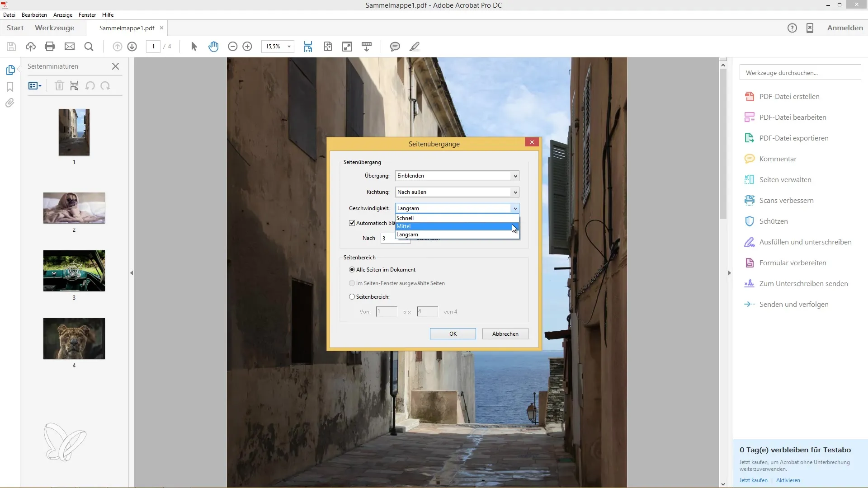Click the upload to cloud icon

click(x=31, y=47)
